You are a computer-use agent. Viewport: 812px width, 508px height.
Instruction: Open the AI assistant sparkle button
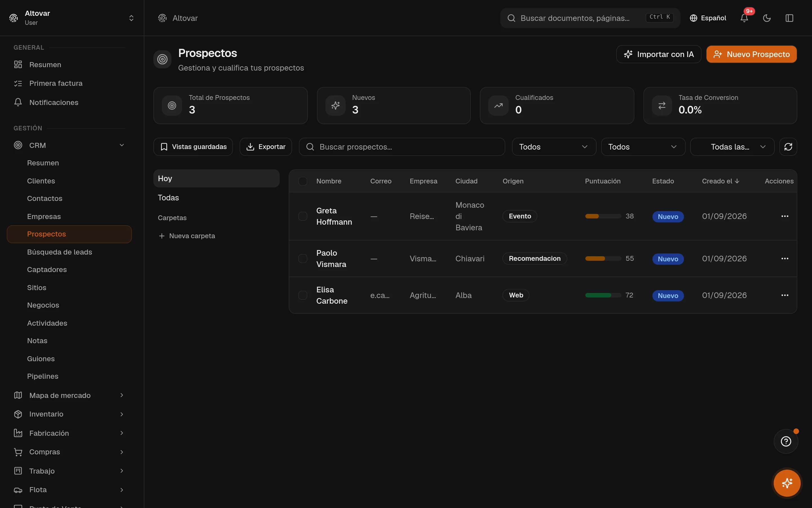[787, 483]
